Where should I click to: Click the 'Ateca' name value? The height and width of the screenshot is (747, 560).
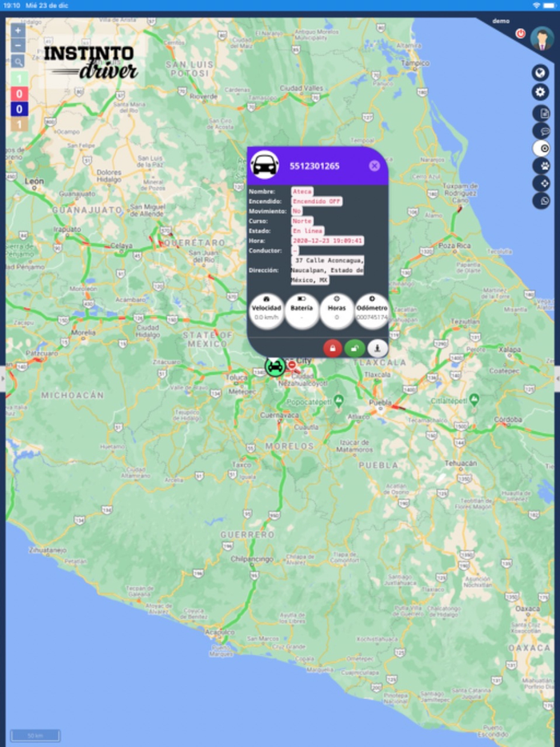302,191
